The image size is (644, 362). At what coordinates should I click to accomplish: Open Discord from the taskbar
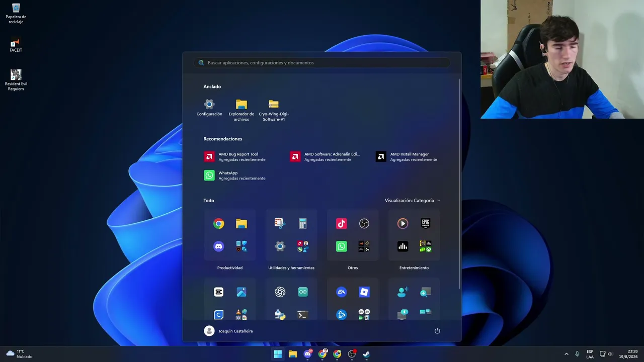[307, 354]
